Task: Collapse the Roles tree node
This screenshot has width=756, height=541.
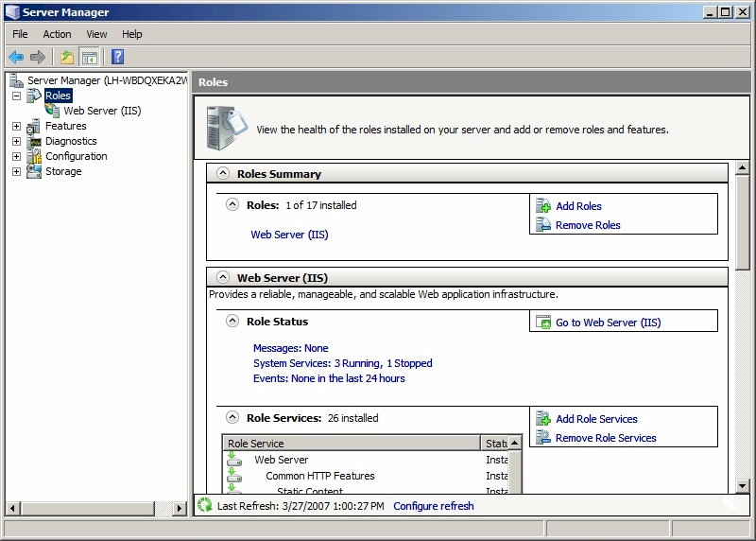Action: click(x=16, y=96)
